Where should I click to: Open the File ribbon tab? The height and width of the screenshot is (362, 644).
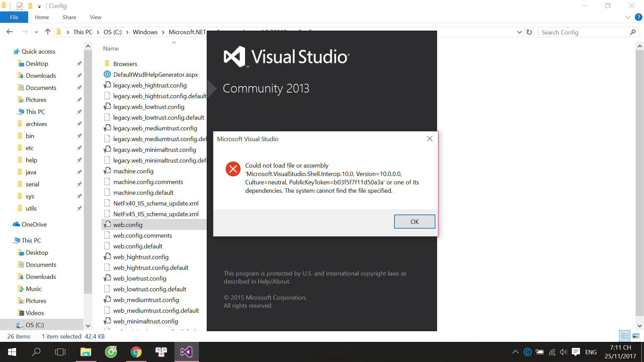click(14, 17)
